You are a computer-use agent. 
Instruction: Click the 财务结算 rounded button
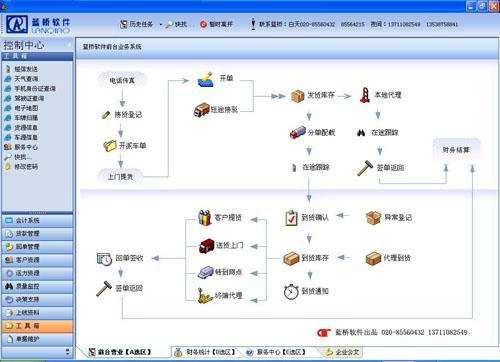456,150
